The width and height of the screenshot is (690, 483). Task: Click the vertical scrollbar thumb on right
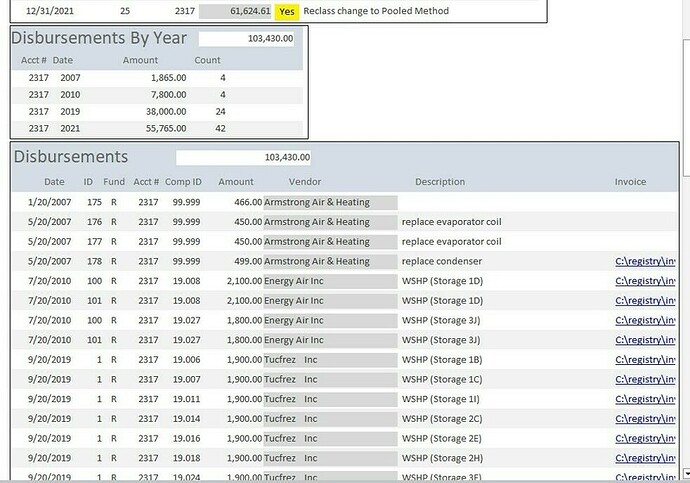(x=686, y=108)
